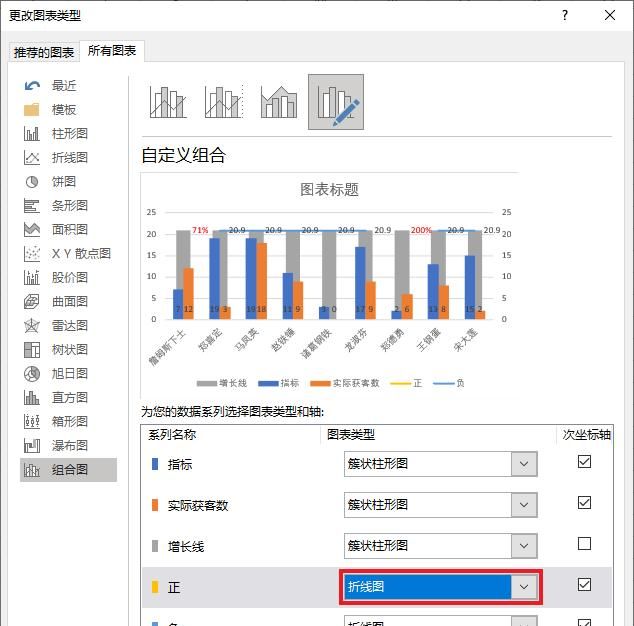Choose the Radar chart (雷达图) icon

(32, 326)
